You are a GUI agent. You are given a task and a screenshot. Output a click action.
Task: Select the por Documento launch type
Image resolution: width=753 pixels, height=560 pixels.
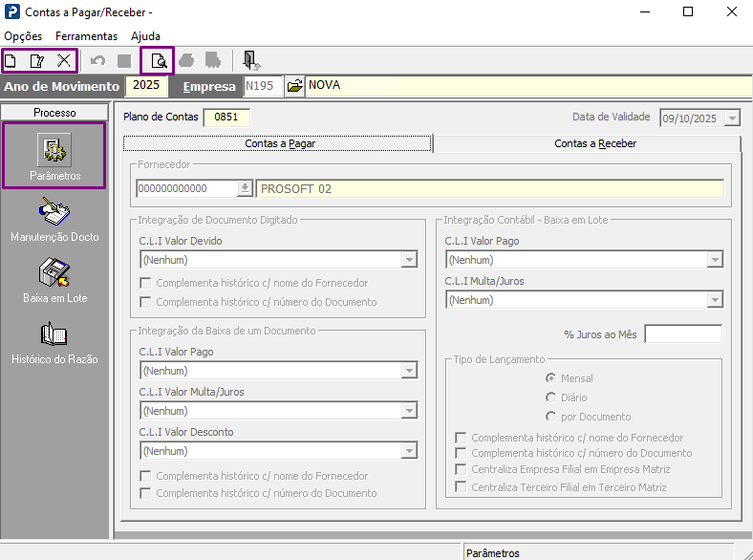[x=550, y=417]
